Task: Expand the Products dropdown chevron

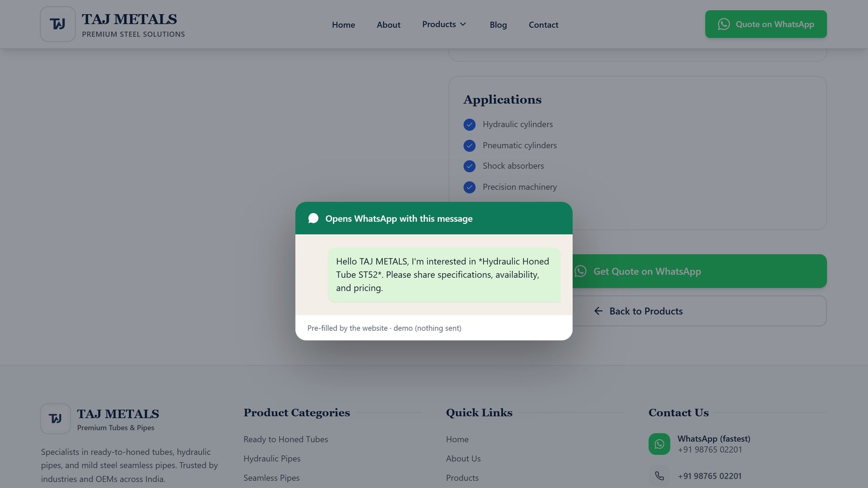Action: click(x=463, y=24)
